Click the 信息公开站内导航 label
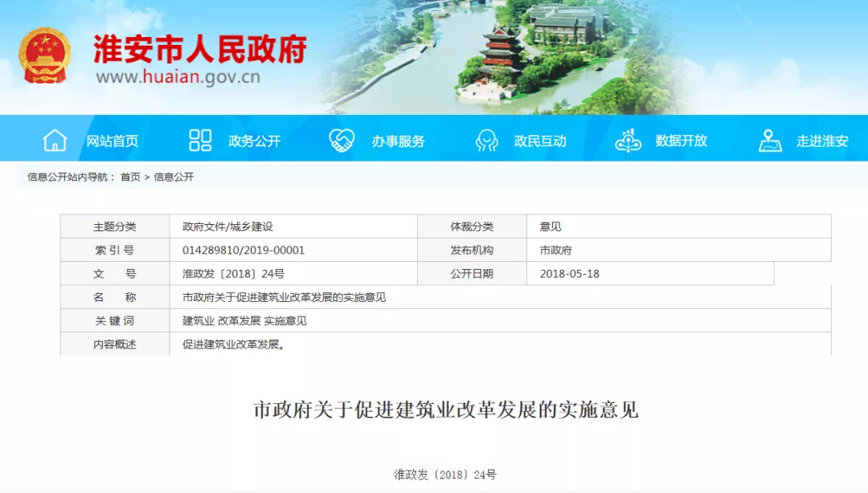Screen dimensions: 868x493 click(72, 177)
